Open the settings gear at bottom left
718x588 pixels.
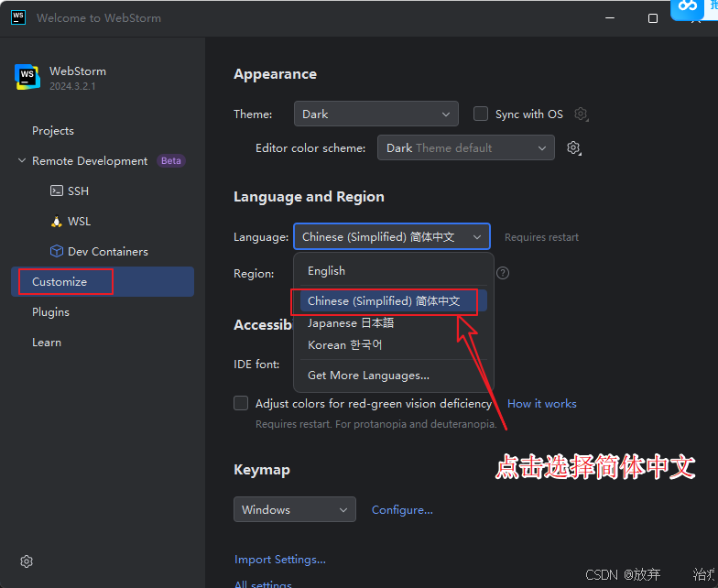point(27,561)
